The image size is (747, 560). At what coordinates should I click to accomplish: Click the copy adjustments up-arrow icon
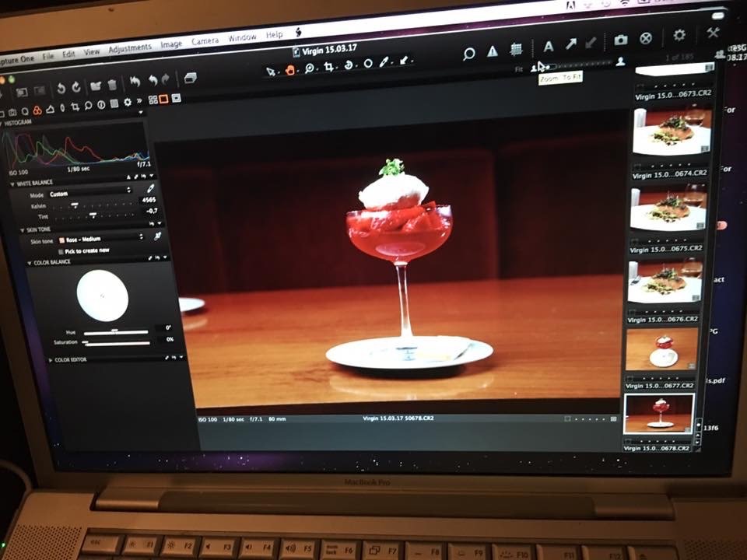(x=570, y=44)
